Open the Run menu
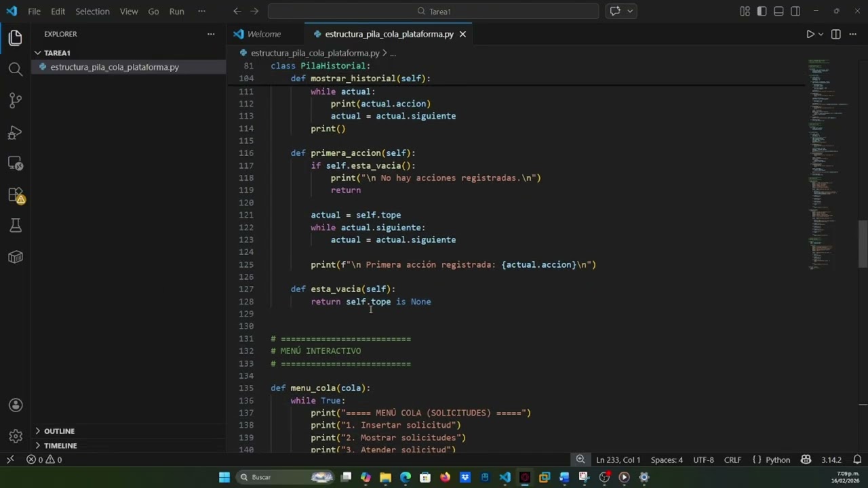Screen dimensions: 868x488 (176, 12)
